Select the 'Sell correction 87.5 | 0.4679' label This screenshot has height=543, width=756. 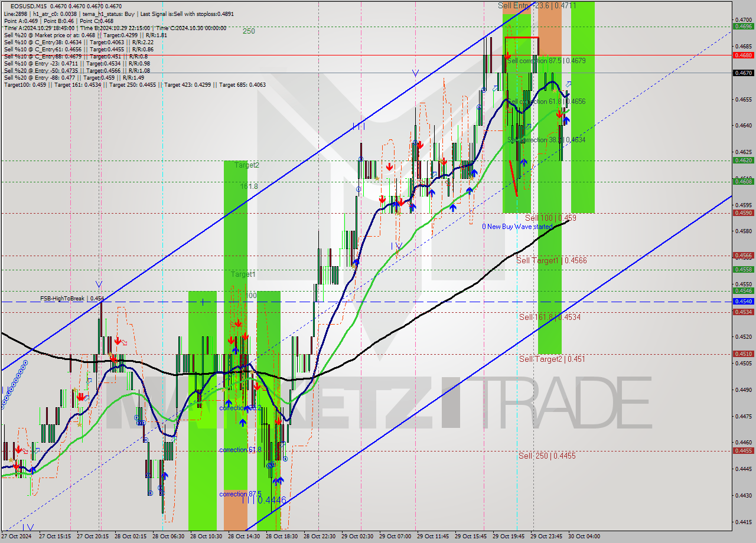pos(546,61)
